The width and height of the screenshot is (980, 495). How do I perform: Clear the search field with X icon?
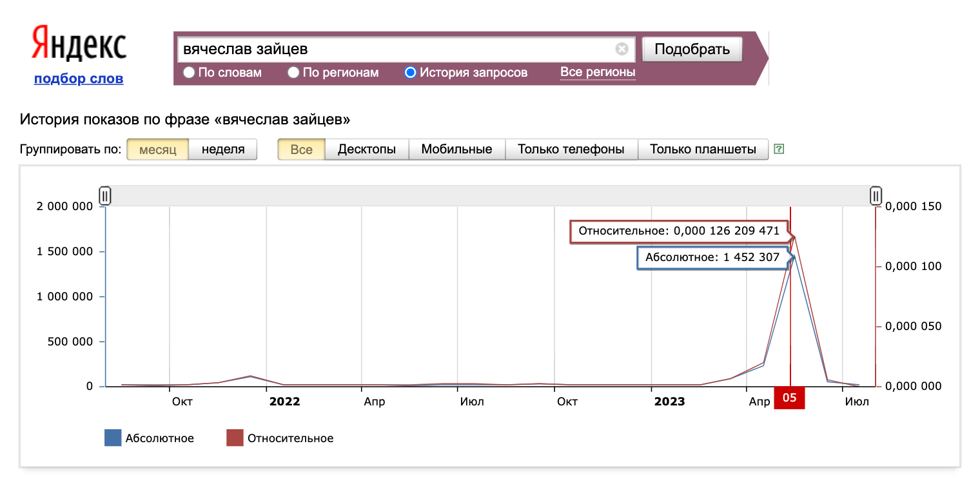(622, 49)
